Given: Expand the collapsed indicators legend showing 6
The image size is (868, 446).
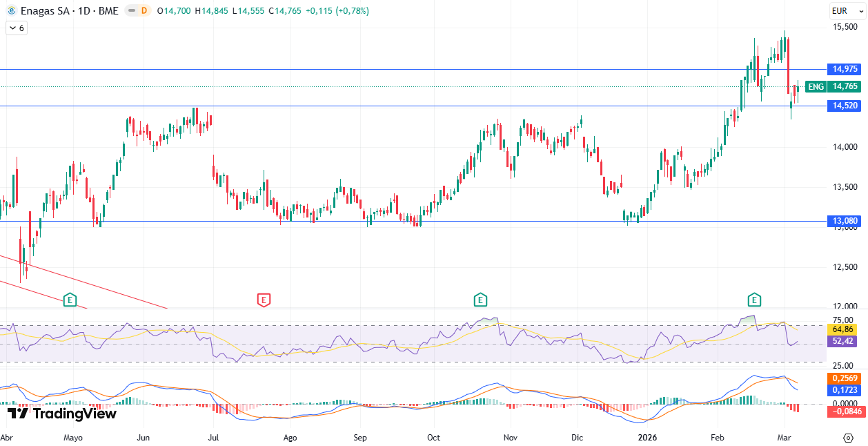Looking at the screenshot, I should [16, 28].
